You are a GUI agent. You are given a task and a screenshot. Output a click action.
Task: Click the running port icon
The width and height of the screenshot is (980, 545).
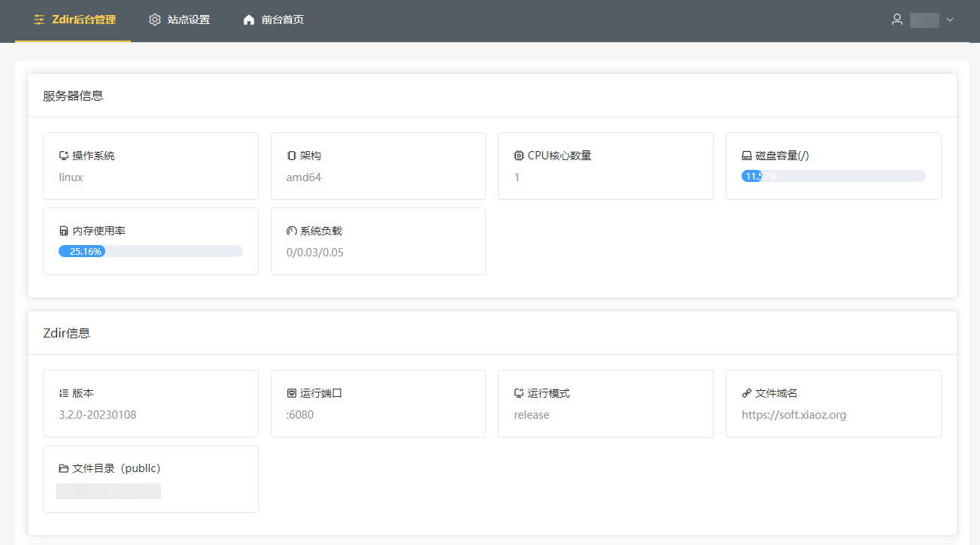pos(291,394)
